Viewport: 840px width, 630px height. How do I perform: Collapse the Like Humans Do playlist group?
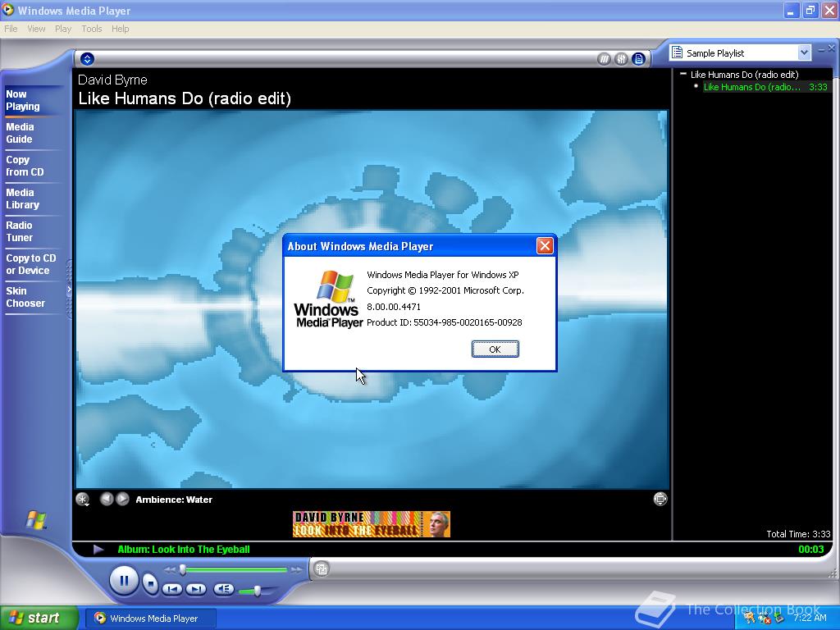(x=683, y=74)
